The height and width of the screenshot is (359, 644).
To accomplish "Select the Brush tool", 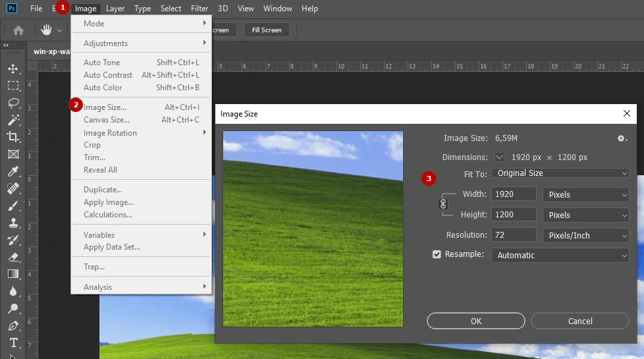I will coord(13,206).
